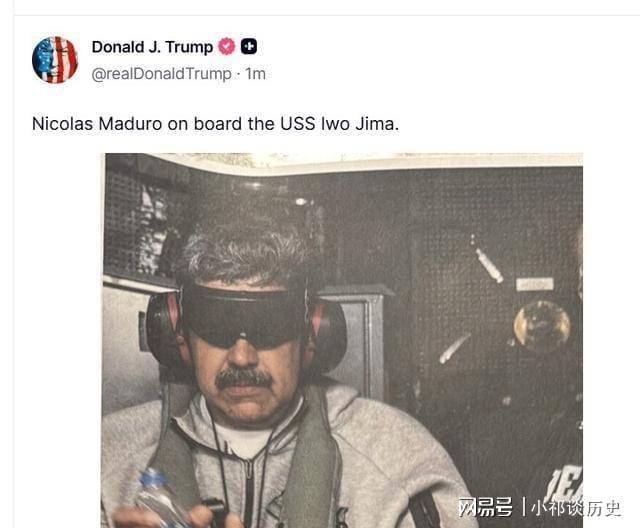Click the 网易号 watermark logo
This screenshot has height=528, width=640.
(x=485, y=508)
